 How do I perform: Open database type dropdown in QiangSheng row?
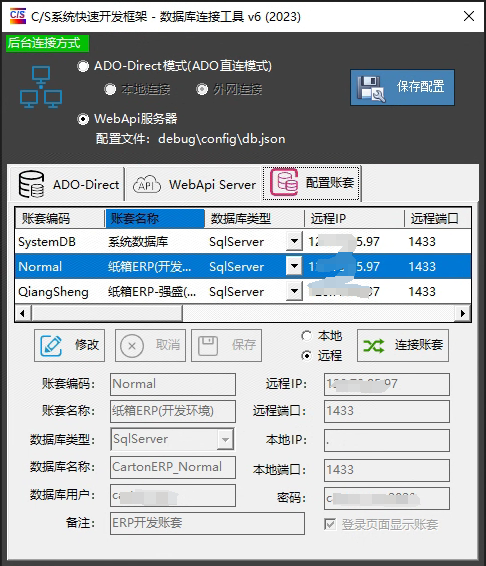[294, 291]
